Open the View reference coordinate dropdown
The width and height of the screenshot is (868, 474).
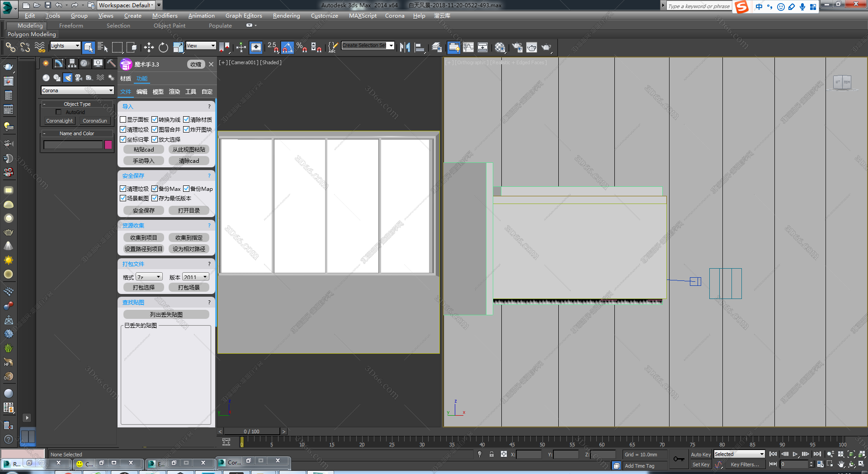click(201, 46)
